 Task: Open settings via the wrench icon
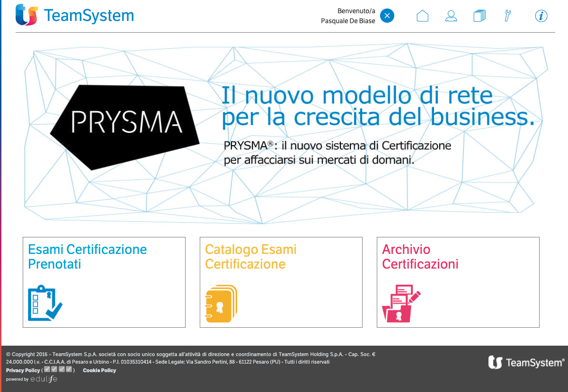[x=507, y=16]
